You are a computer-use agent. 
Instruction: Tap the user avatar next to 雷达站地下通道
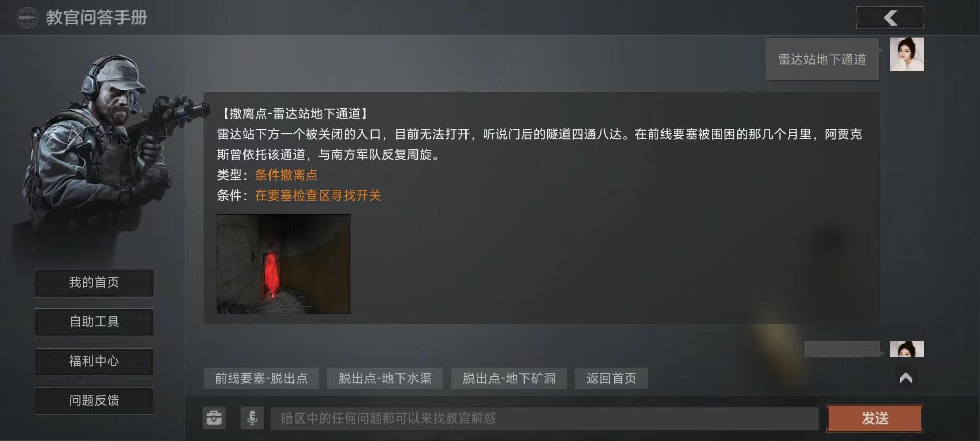click(907, 55)
